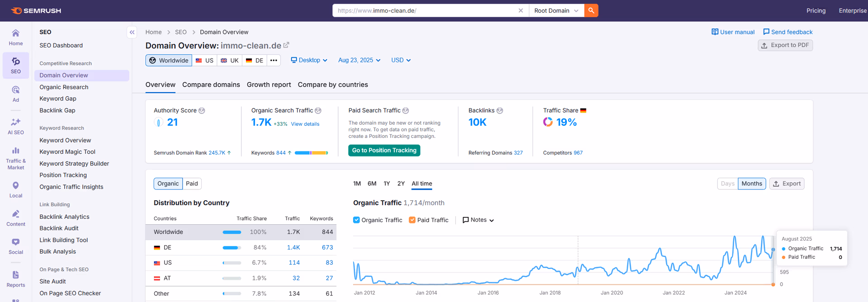The image size is (868, 302).
Task: Click the Semrush logo
Action: click(36, 10)
